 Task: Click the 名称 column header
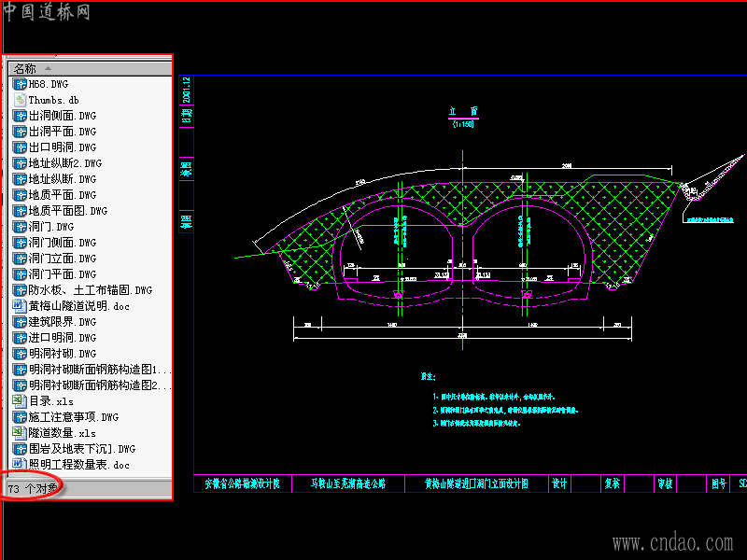(x=90, y=68)
